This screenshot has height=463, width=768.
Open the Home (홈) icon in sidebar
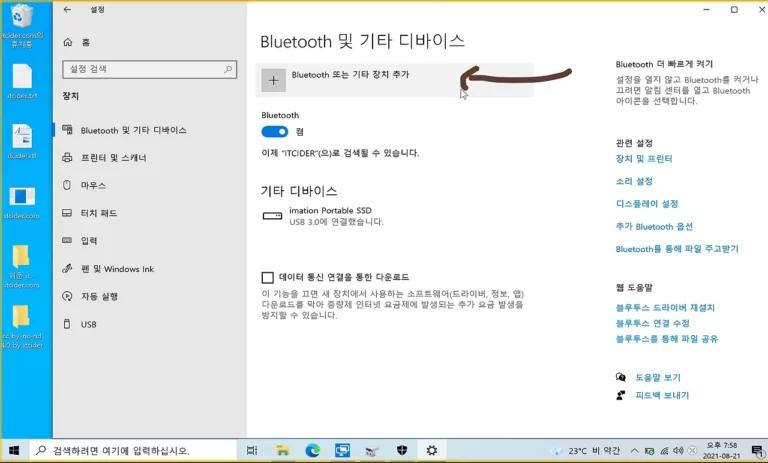68,43
